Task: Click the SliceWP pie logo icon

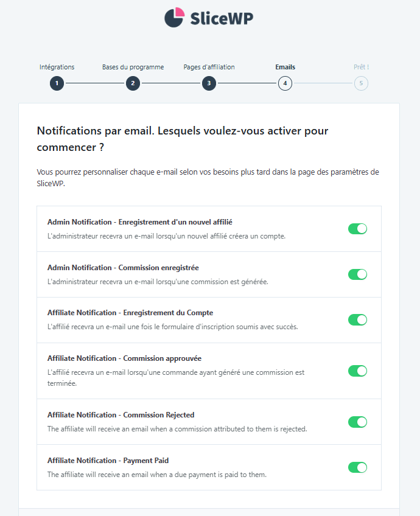Action: [175, 18]
